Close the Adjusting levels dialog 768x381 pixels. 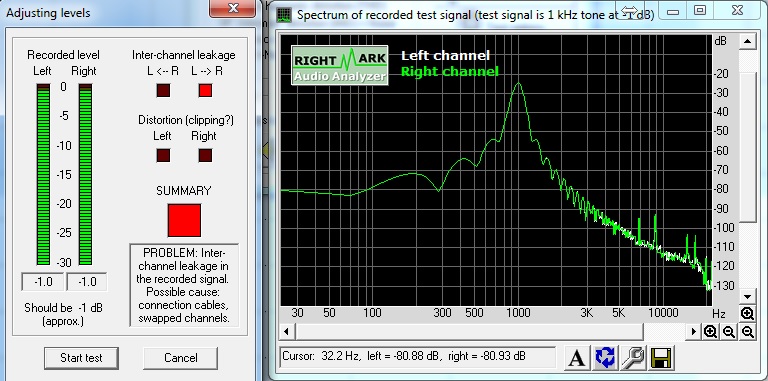[x=233, y=8]
